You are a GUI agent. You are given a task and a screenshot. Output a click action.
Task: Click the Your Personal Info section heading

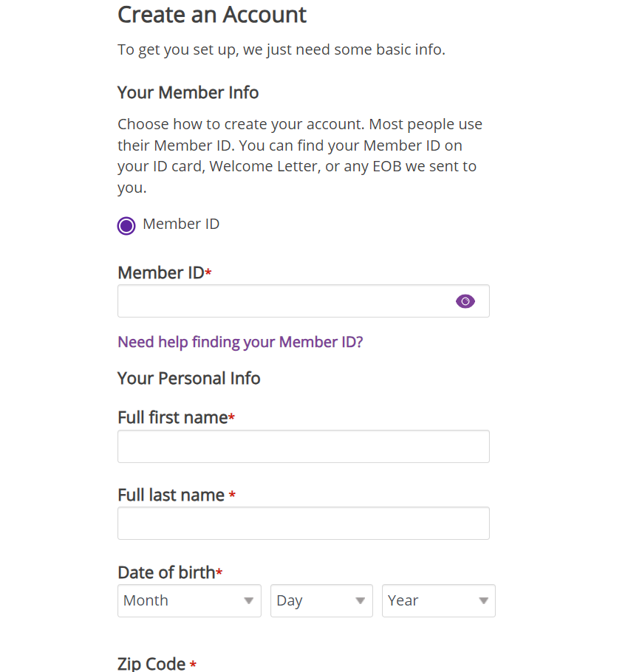tap(188, 377)
